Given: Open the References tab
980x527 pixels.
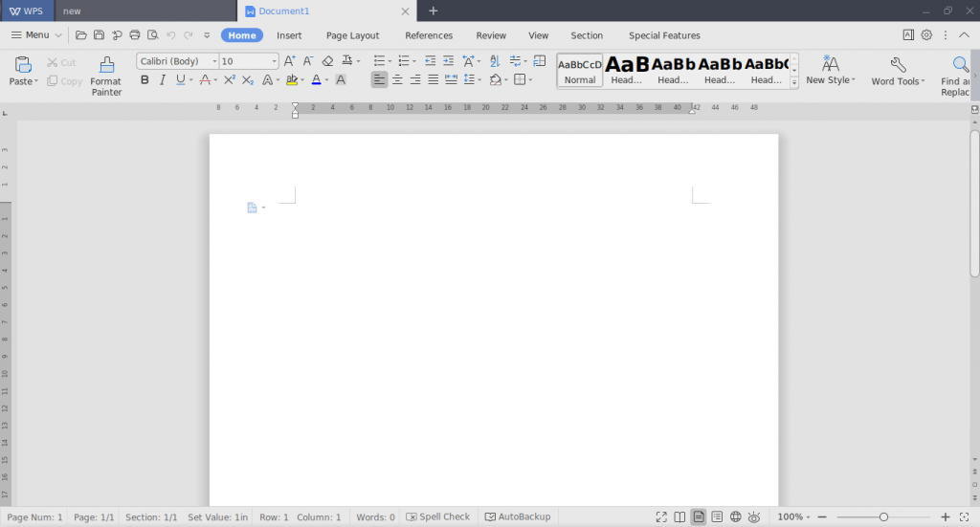Looking at the screenshot, I should [429, 35].
